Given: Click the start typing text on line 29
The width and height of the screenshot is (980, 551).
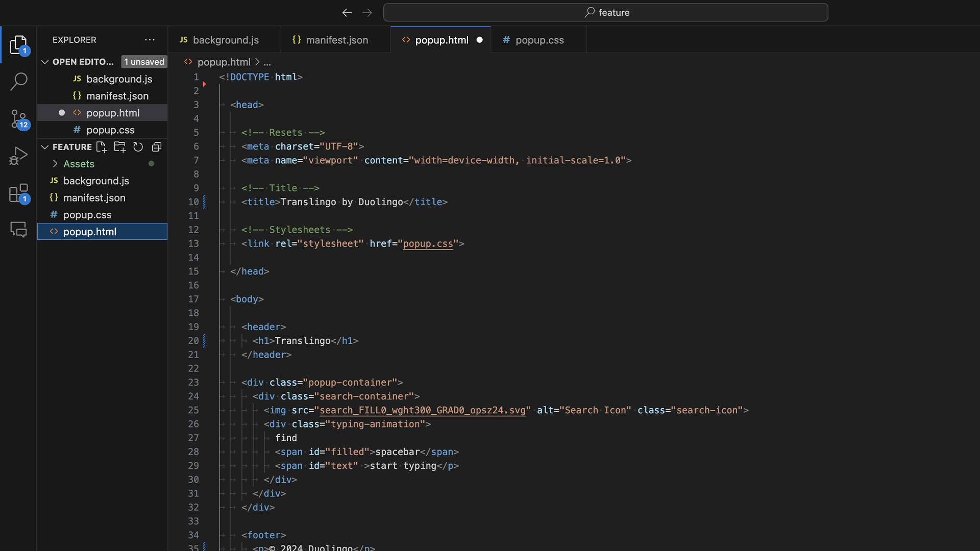Looking at the screenshot, I should coord(403,466).
